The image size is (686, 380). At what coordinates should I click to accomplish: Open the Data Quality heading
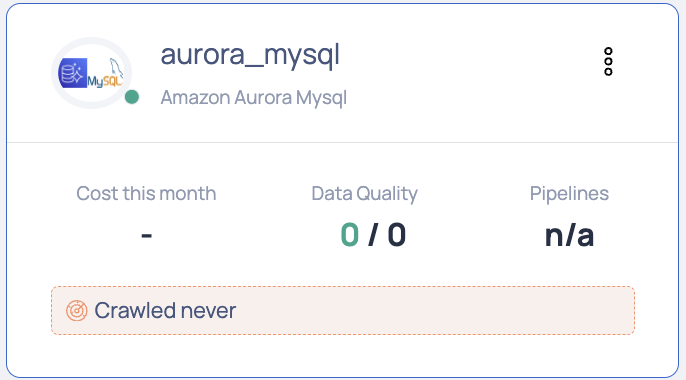tap(364, 194)
